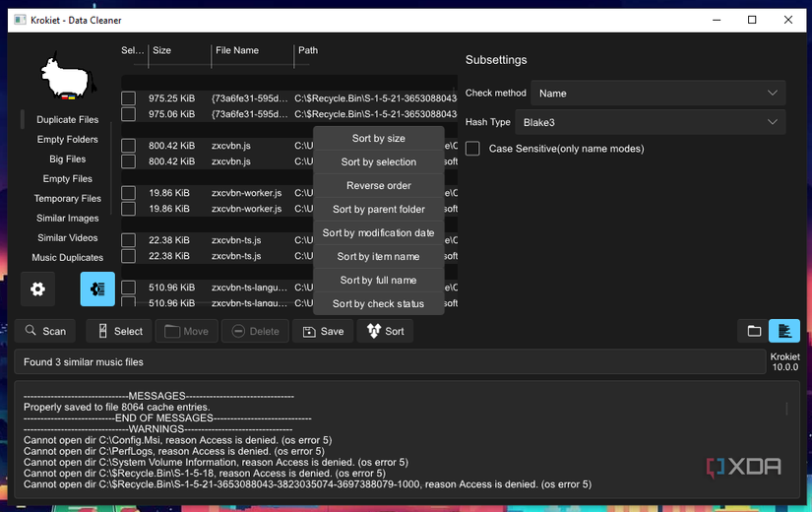Toggle the blue subsettings panel button
Viewport: 812px width, 512px height.
97,288
